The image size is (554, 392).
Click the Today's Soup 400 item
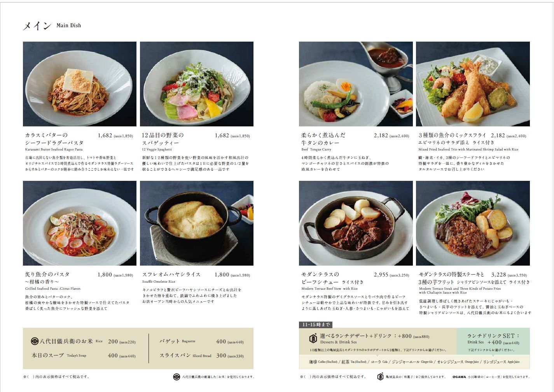point(84,355)
